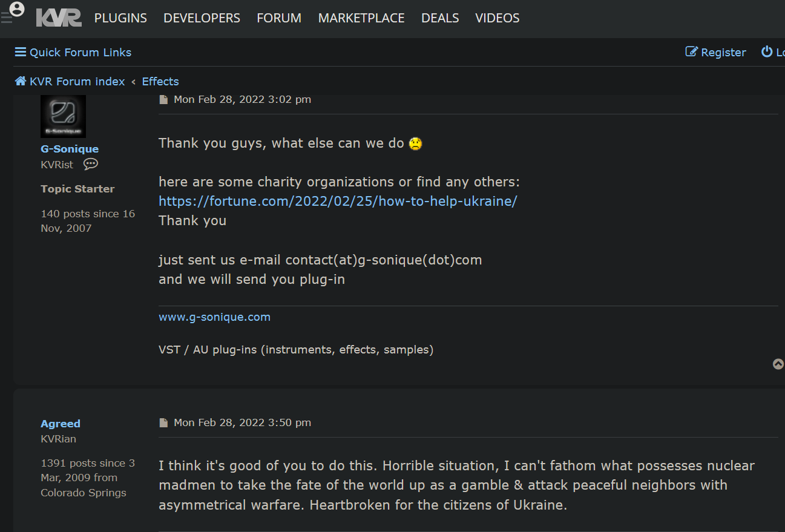
Task: Open G-Sonique avatar image
Action: coord(63,116)
